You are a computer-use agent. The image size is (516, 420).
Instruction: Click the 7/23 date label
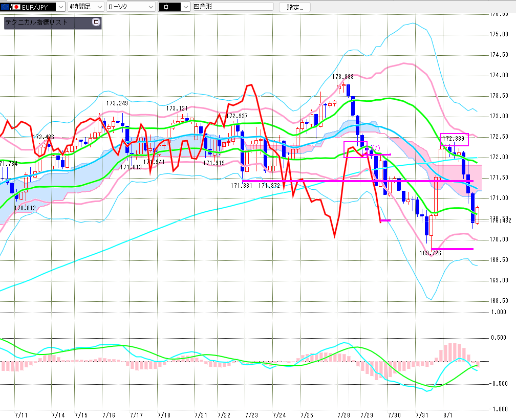point(251,415)
